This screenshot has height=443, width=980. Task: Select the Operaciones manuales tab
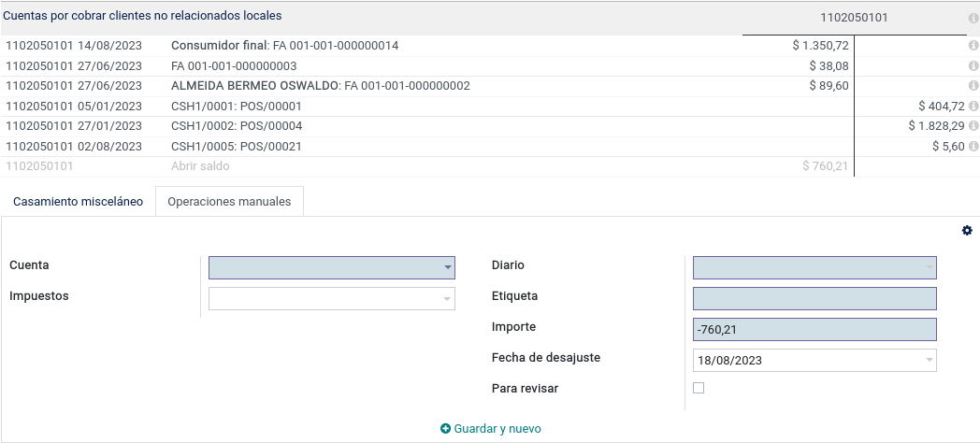229,202
